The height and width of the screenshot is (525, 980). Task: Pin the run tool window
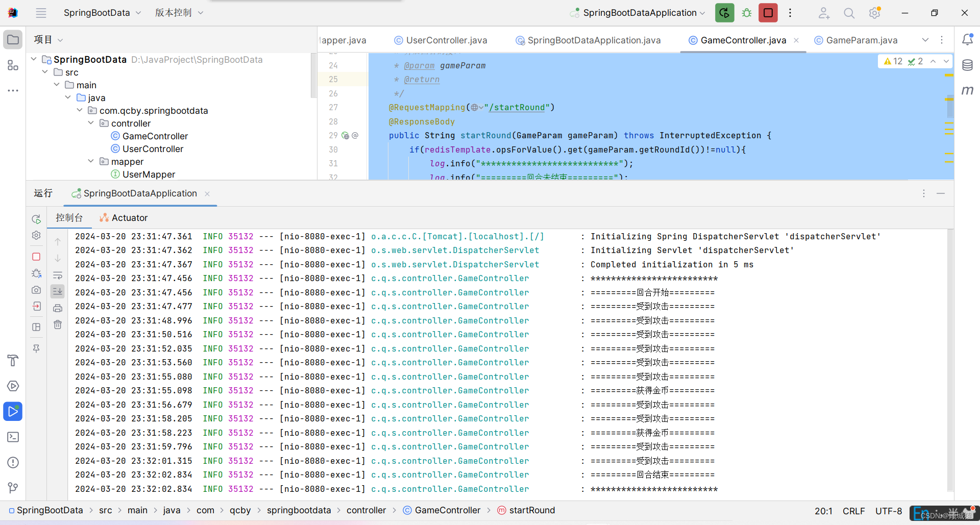tap(36, 348)
